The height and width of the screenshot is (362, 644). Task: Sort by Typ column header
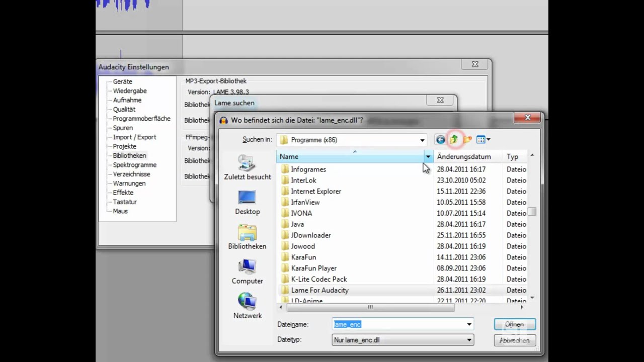pos(515,157)
